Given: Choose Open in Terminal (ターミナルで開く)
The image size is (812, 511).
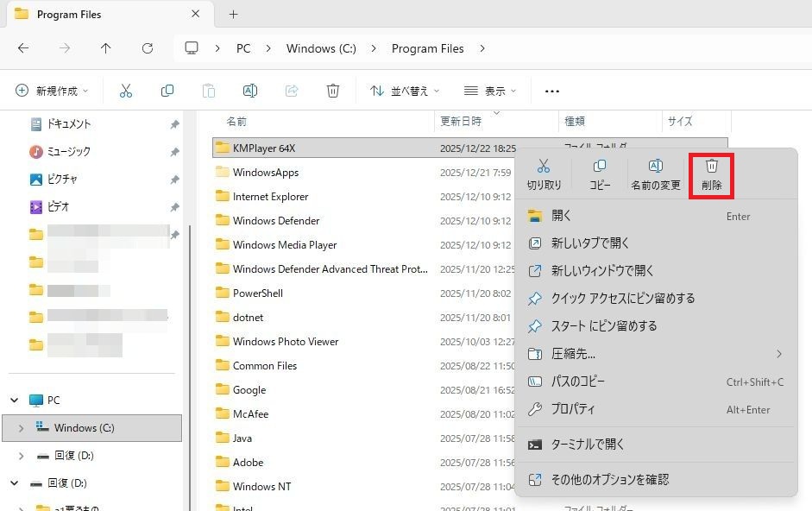Looking at the screenshot, I should pyautogui.click(x=588, y=445).
